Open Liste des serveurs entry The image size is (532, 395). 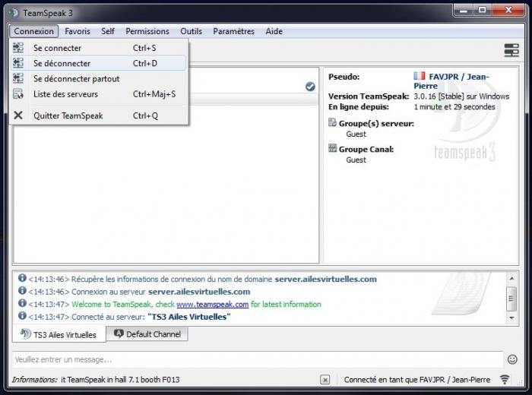[99, 94]
